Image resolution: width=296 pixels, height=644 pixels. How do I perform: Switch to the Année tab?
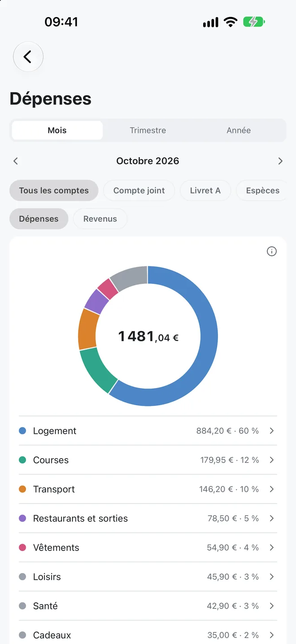(239, 130)
